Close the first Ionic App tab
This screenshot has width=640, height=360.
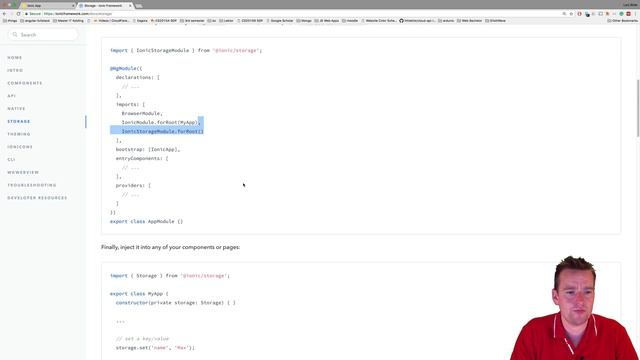coord(73,6)
